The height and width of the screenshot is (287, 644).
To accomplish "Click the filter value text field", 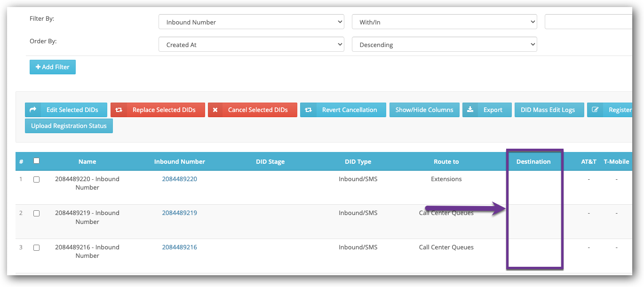I will coord(588,22).
